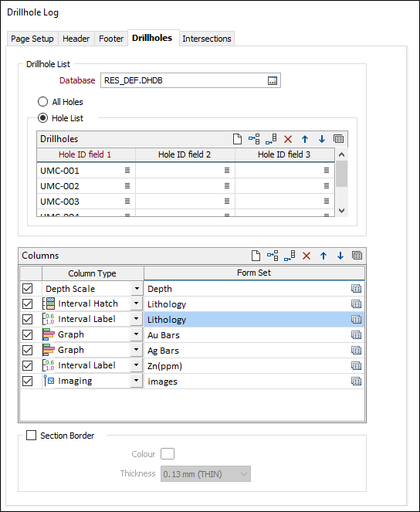The image size is (420, 512).
Task: Open Depth Scale column type dropdown
Action: 137,289
